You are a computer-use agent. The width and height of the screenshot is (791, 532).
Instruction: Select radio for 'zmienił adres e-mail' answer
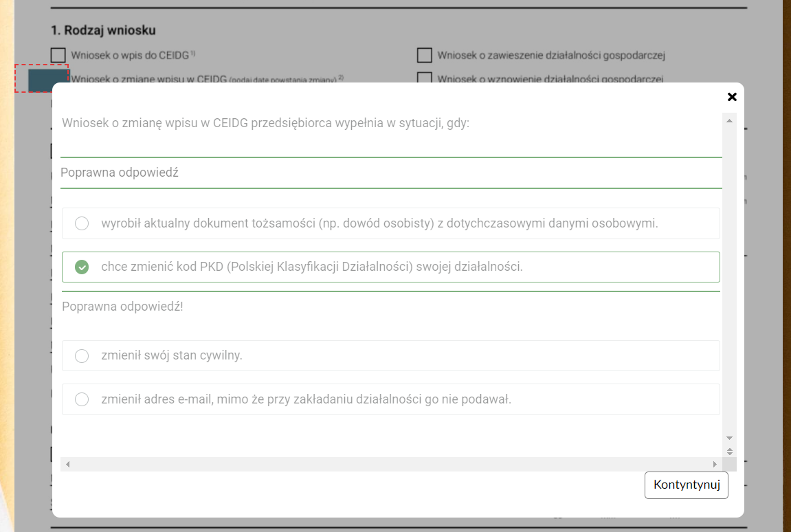(x=82, y=399)
